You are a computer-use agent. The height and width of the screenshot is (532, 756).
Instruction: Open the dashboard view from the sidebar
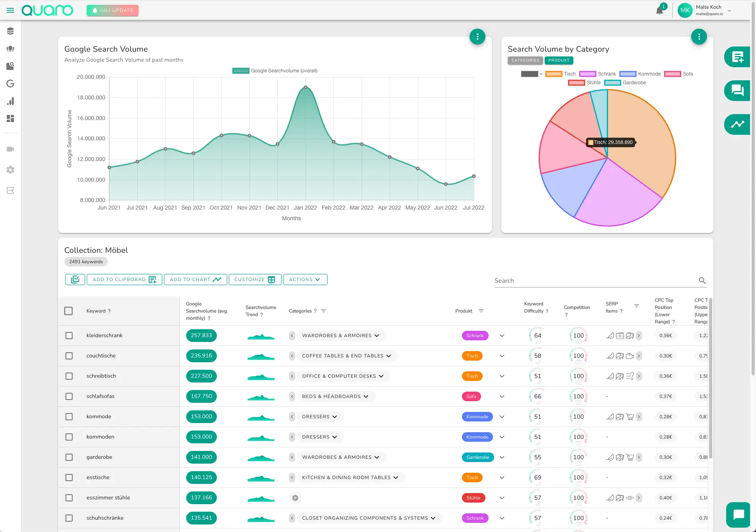click(10, 118)
